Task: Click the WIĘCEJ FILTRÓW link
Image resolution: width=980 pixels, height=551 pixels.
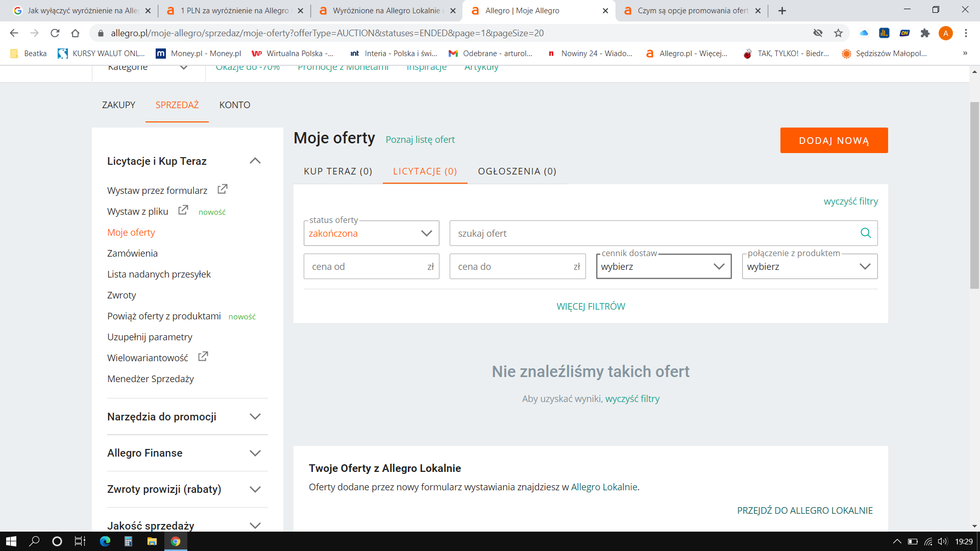Action: tap(591, 307)
